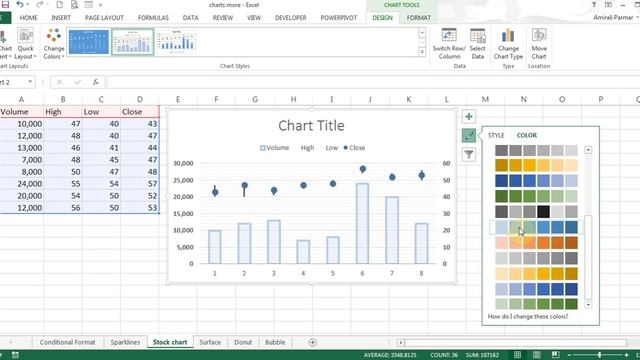Switch to the FORMULAS tab
This screenshot has height=360, width=640.
(x=153, y=18)
